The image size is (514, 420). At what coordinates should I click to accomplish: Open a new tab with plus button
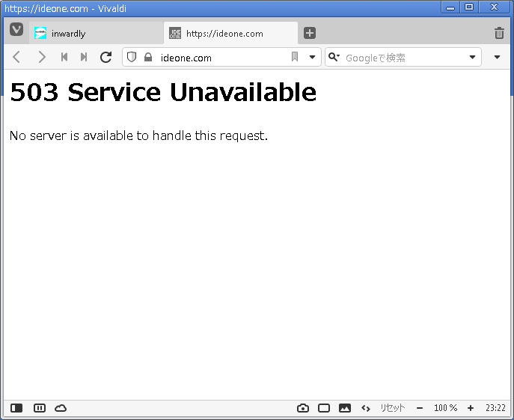310,33
